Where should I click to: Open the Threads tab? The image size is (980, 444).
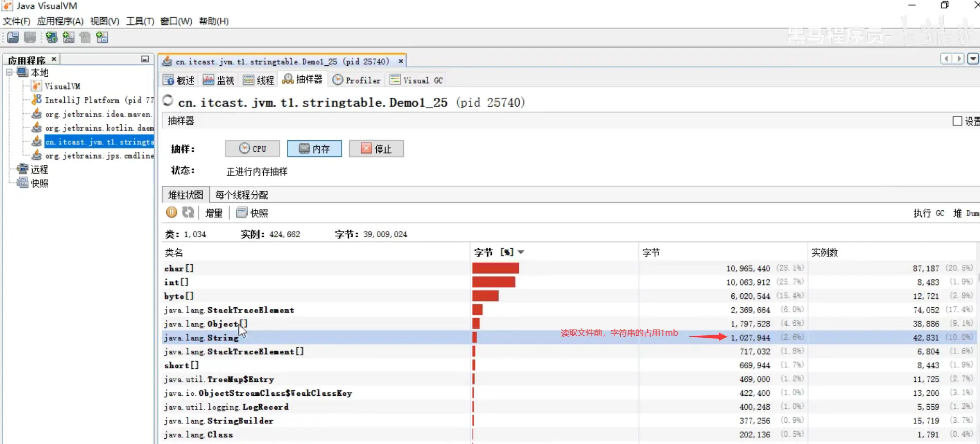click(259, 80)
